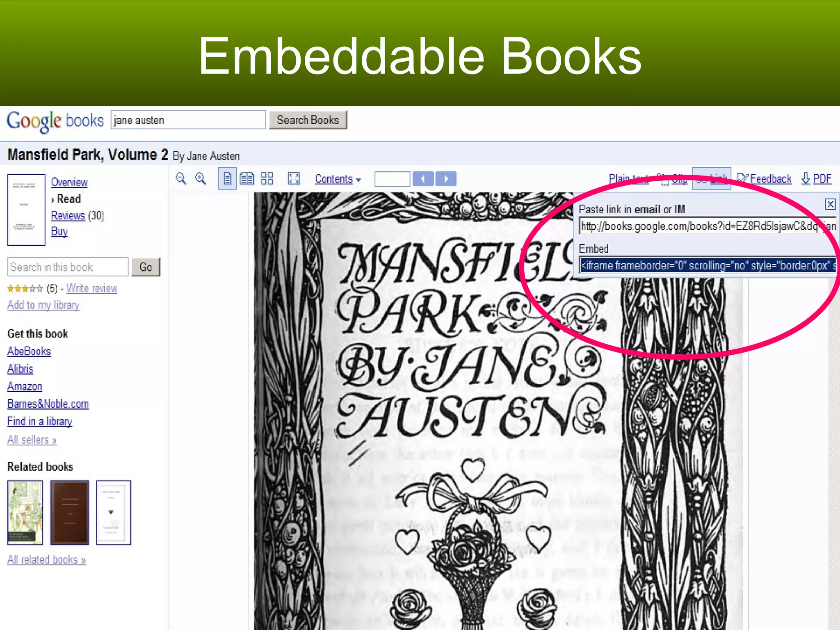Focus Search in this book field
Viewport: 840px width, 630px height.
[68, 267]
